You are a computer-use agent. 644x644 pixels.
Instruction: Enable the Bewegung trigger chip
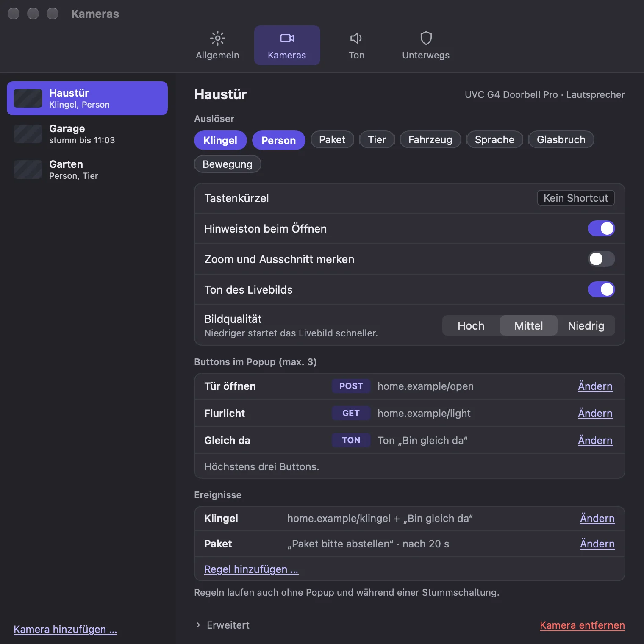click(x=228, y=164)
